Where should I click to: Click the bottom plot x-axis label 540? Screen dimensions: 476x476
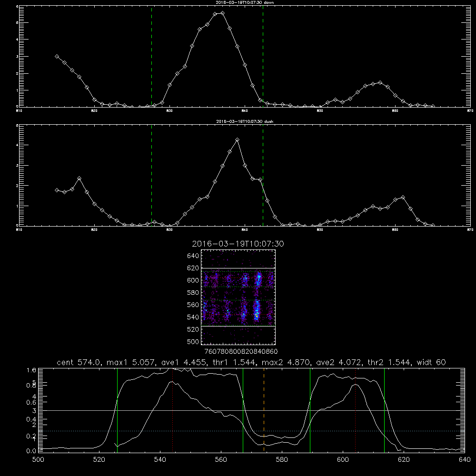coord(160,460)
